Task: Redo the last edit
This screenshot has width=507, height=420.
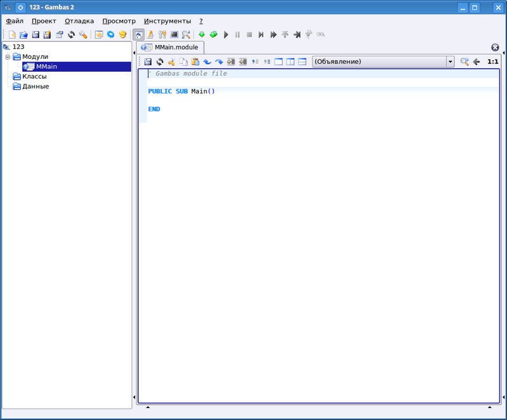Action: [x=219, y=61]
